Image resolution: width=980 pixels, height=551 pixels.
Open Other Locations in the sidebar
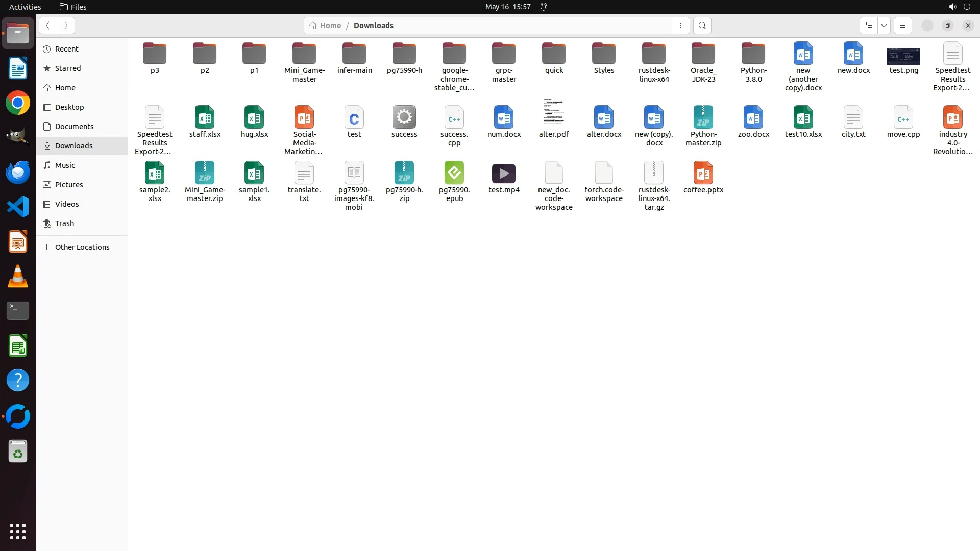82,247
